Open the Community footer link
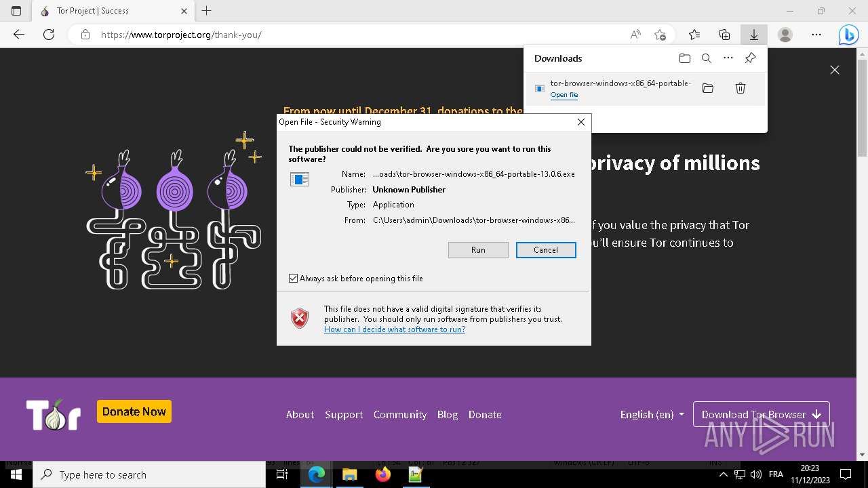This screenshot has width=868, height=488. pos(400,415)
